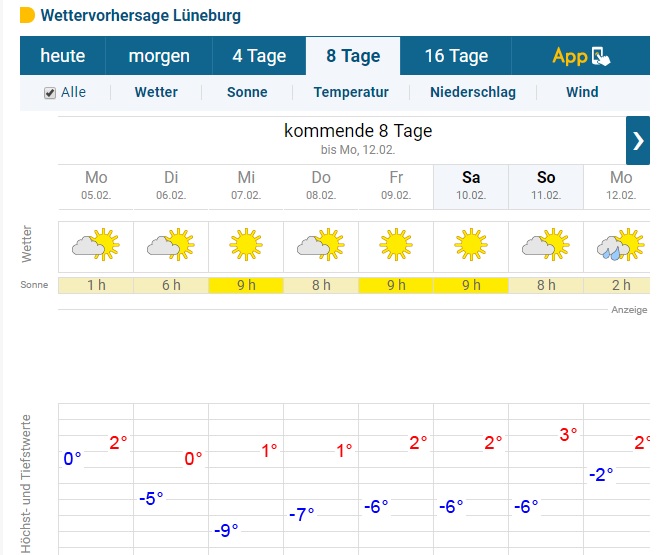Filter by Temperatur
The height and width of the screenshot is (555, 665).
351,92
